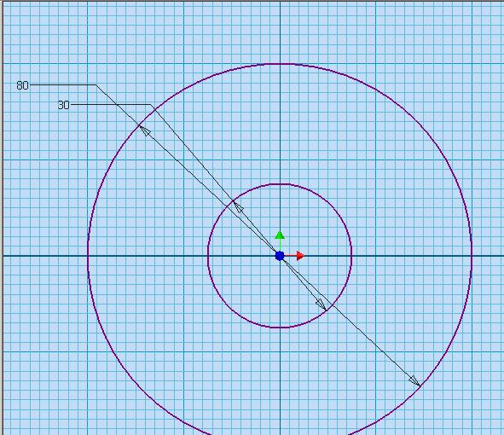Select the 30 diameter dimension label
Viewport: 504px width, 435px height.
click(64, 105)
